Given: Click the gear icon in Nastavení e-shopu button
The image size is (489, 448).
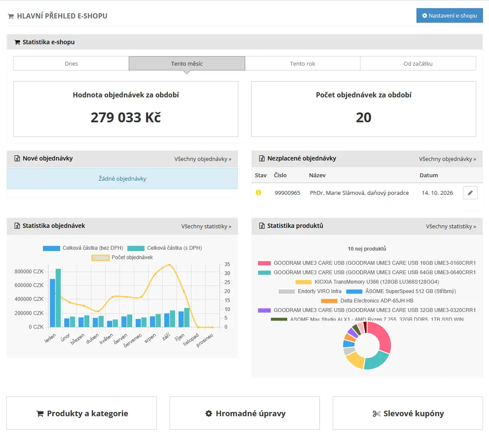Looking at the screenshot, I should [x=425, y=15].
